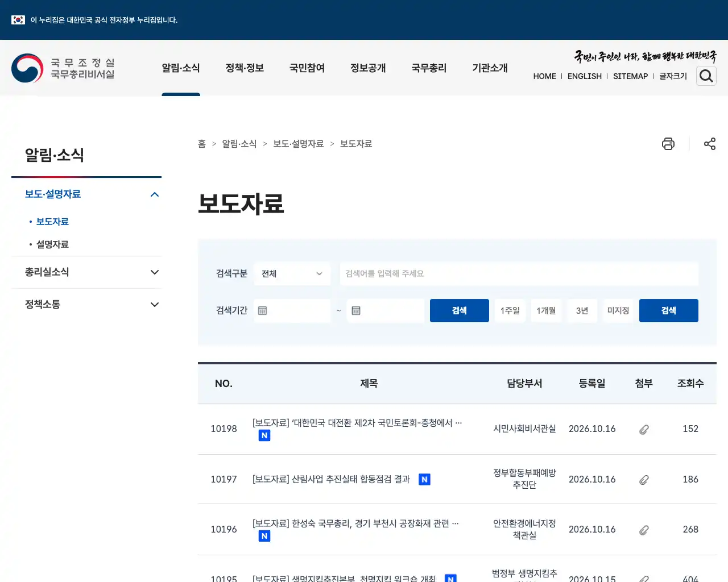
Task: Click the N new badge on post 10197
Action: [x=424, y=480]
